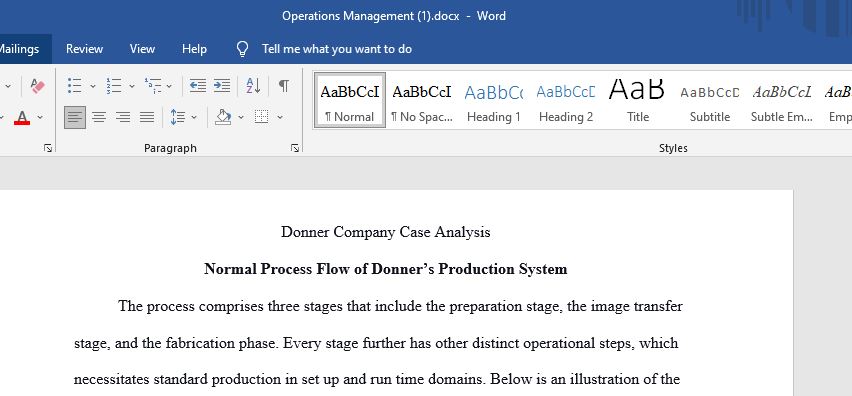The height and width of the screenshot is (396, 852).
Task: Apply bullet list formatting
Action: 74,85
